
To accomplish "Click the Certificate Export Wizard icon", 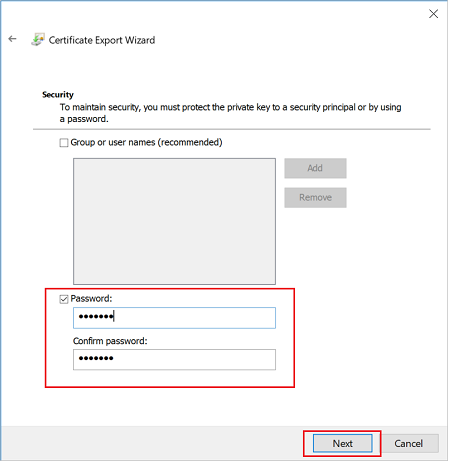I will 38,39.
